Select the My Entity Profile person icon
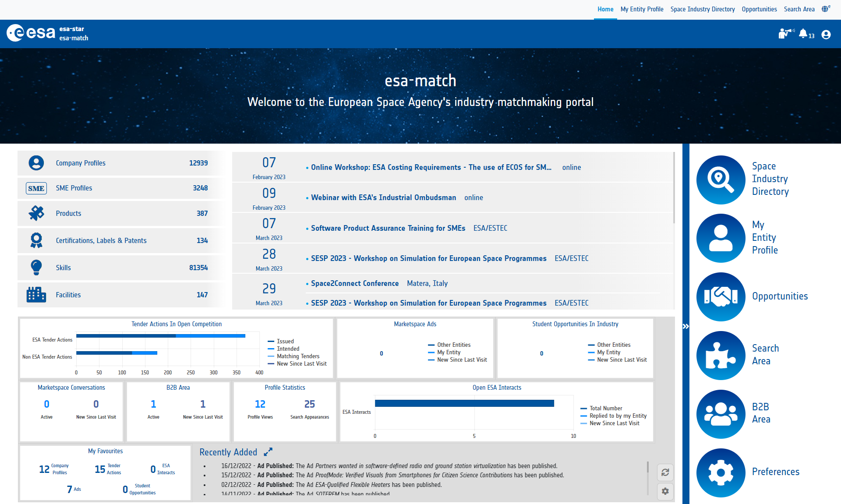The image size is (841, 504). click(721, 238)
